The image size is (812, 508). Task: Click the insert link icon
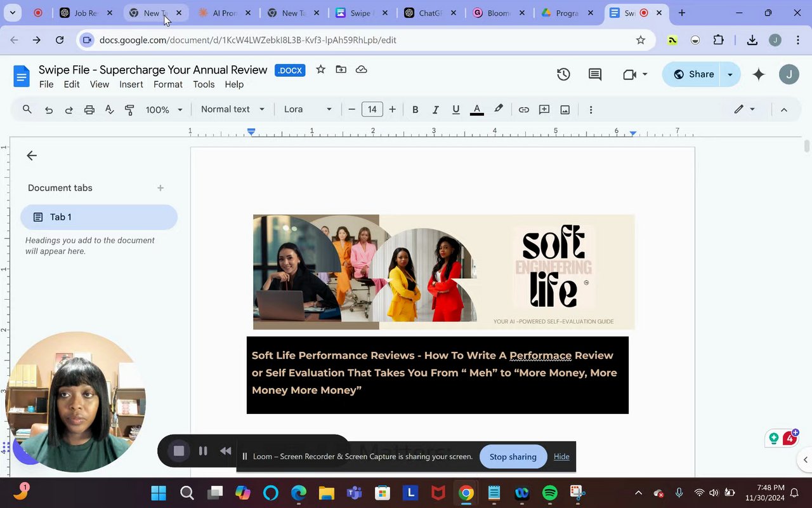click(x=523, y=110)
